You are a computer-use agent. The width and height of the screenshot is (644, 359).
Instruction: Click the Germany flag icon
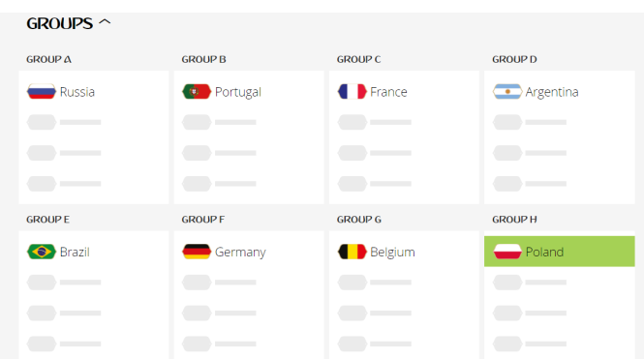coord(197,252)
